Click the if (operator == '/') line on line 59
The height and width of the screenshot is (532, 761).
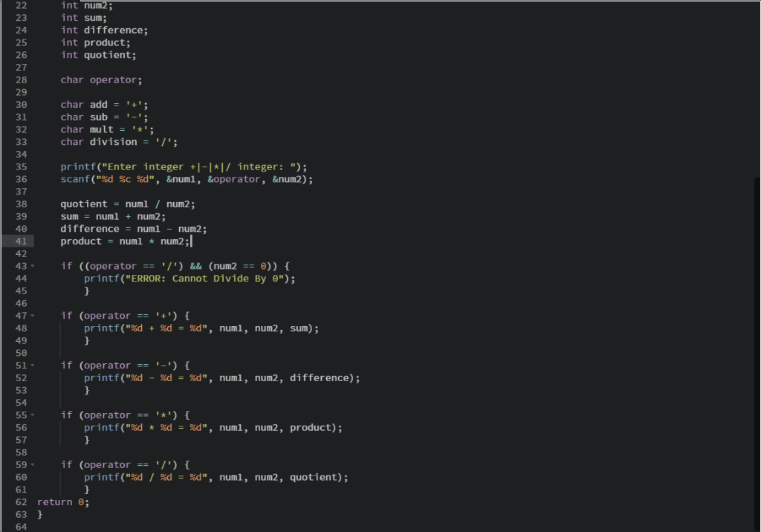(x=125, y=464)
